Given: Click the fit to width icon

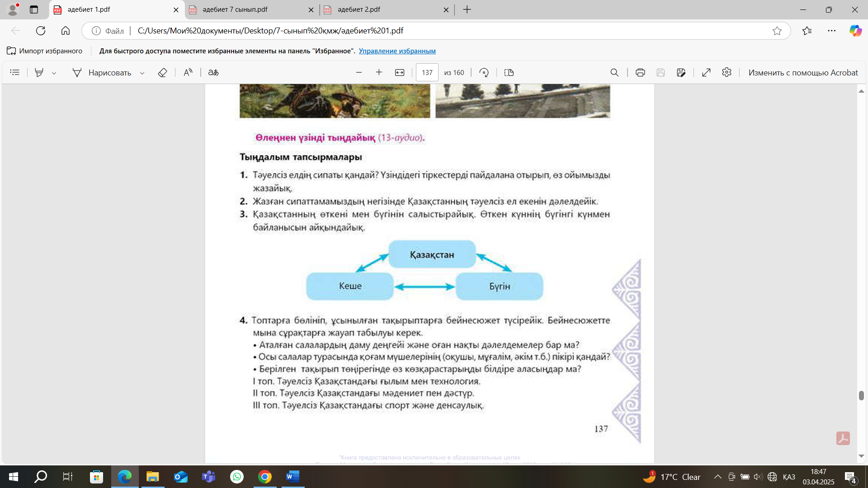Looking at the screenshot, I should (400, 72).
